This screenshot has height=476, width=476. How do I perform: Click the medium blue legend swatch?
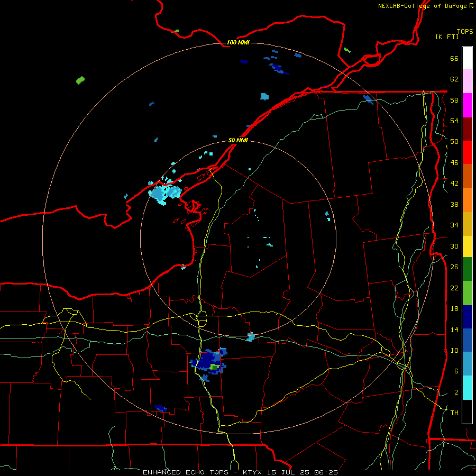tap(467, 340)
